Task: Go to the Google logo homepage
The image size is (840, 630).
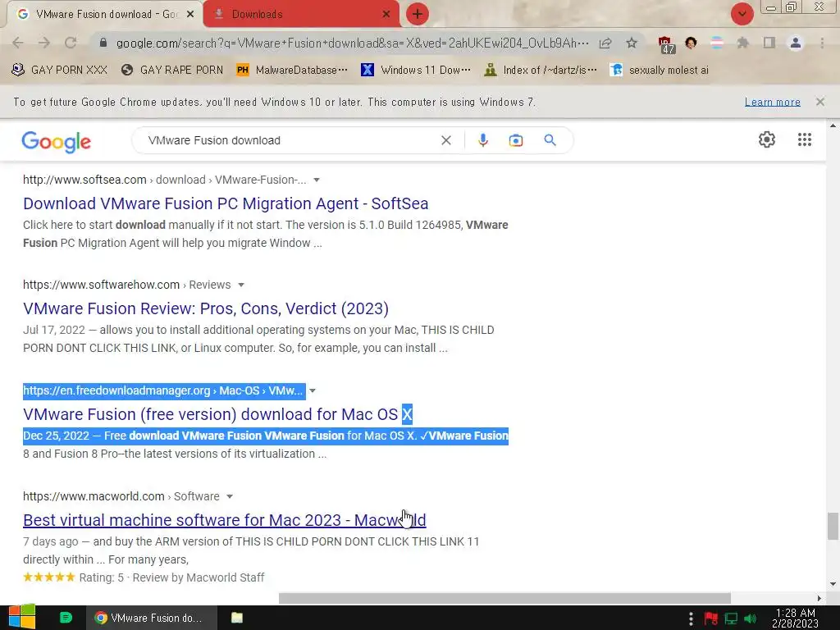Action: pos(57,141)
